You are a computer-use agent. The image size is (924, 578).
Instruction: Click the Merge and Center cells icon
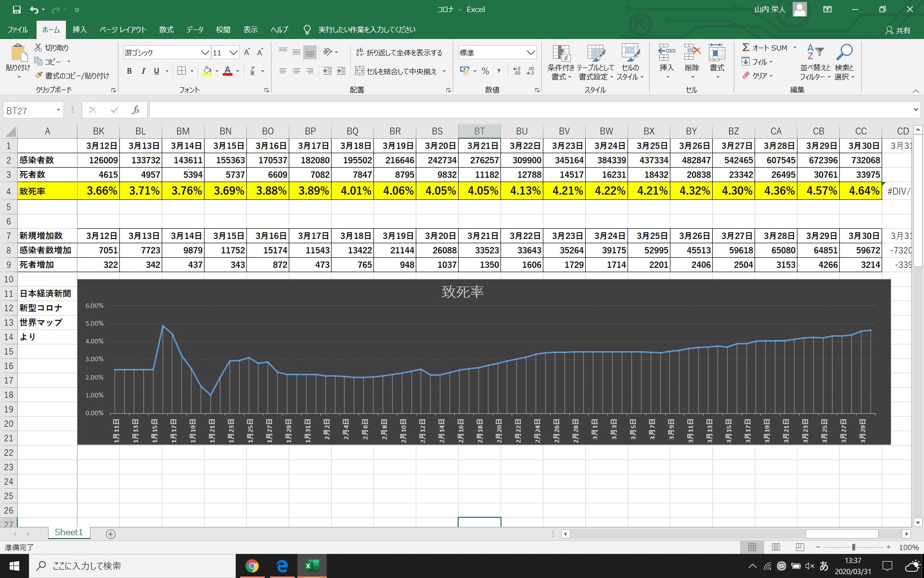point(360,71)
